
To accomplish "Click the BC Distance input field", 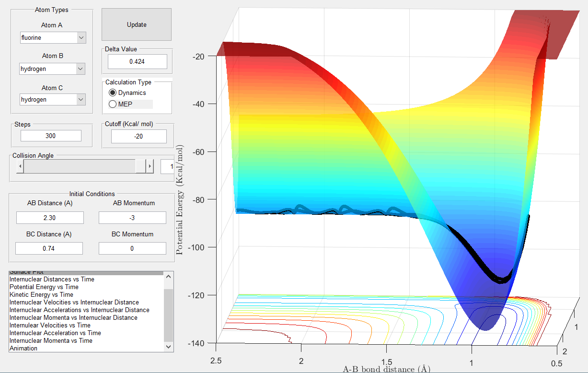I will click(x=49, y=248).
